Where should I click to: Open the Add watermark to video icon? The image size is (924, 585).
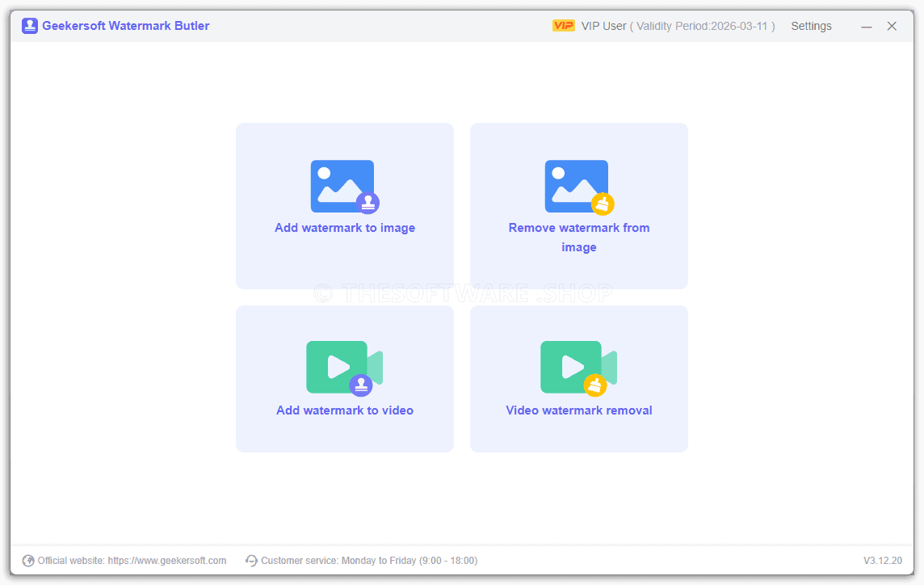(x=345, y=368)
